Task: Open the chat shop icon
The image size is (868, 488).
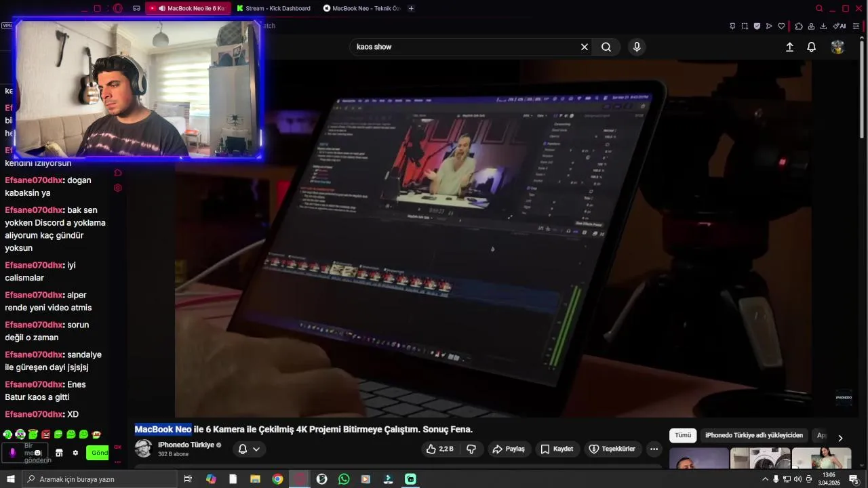Action: coord(59,453)
